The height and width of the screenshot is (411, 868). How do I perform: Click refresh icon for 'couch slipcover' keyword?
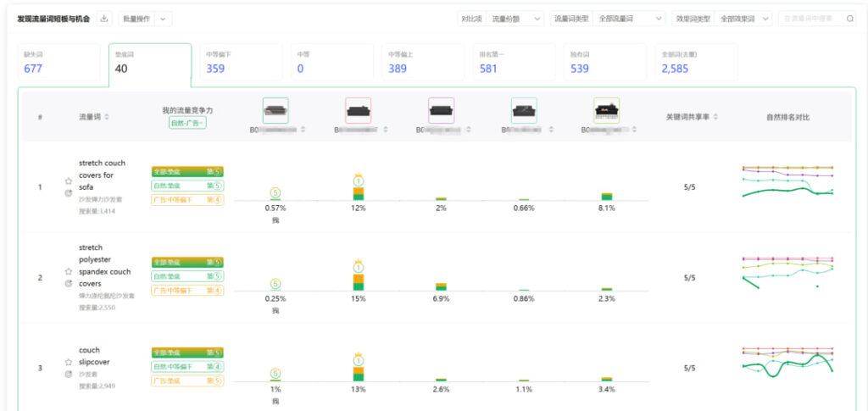tap(69, 373)
